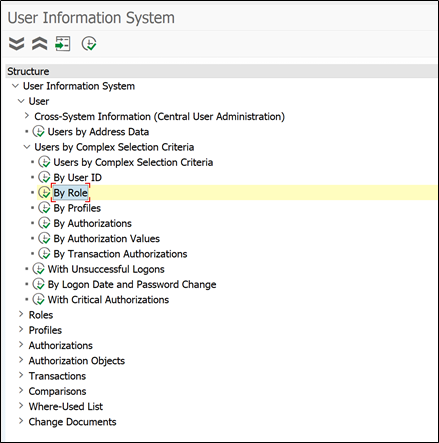
Task: Click execute icon next to By Profiles
Action: pyautogui.click(x=44, y=208)
